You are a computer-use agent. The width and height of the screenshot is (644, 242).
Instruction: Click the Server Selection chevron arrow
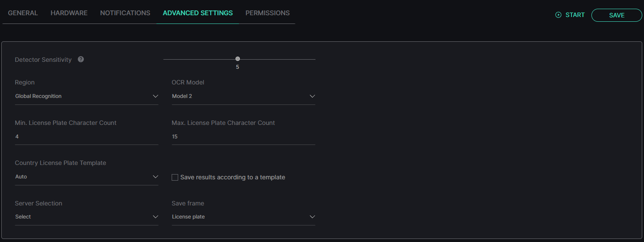click(x=156, y=217)
